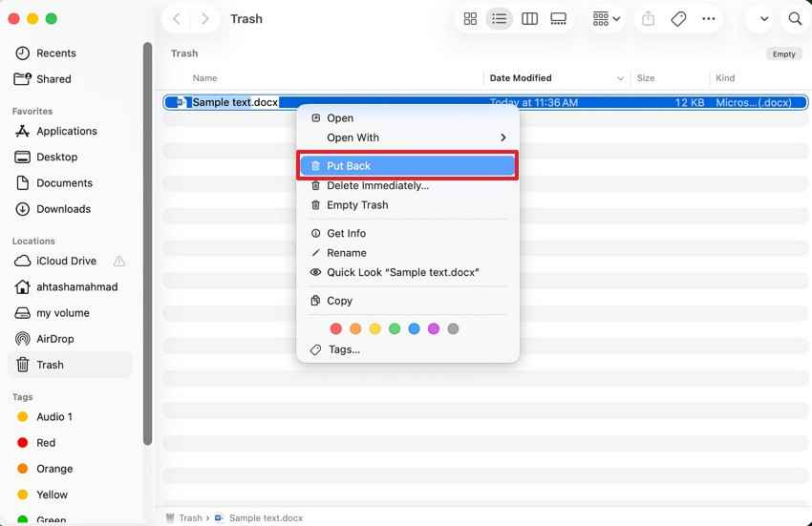Open the More actions ellipsis menu
This screenshot has width=812, height=526.
709,19
